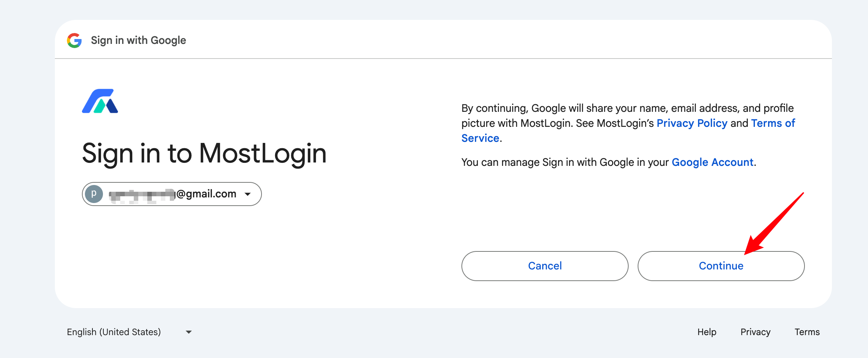Click the Continue button
The height and width of the screenshot is (358, 868).
pyautogui.click(x=721, y=266)
